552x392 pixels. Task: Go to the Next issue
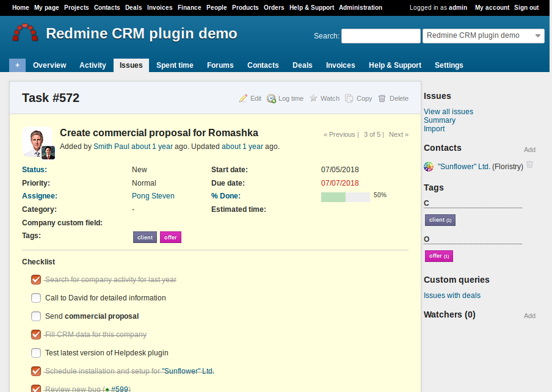[398, 134]
